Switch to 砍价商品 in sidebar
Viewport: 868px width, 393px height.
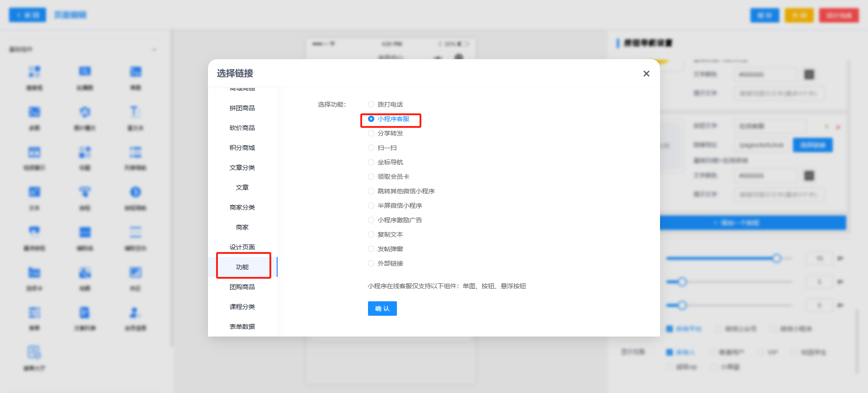pos(242,128)
